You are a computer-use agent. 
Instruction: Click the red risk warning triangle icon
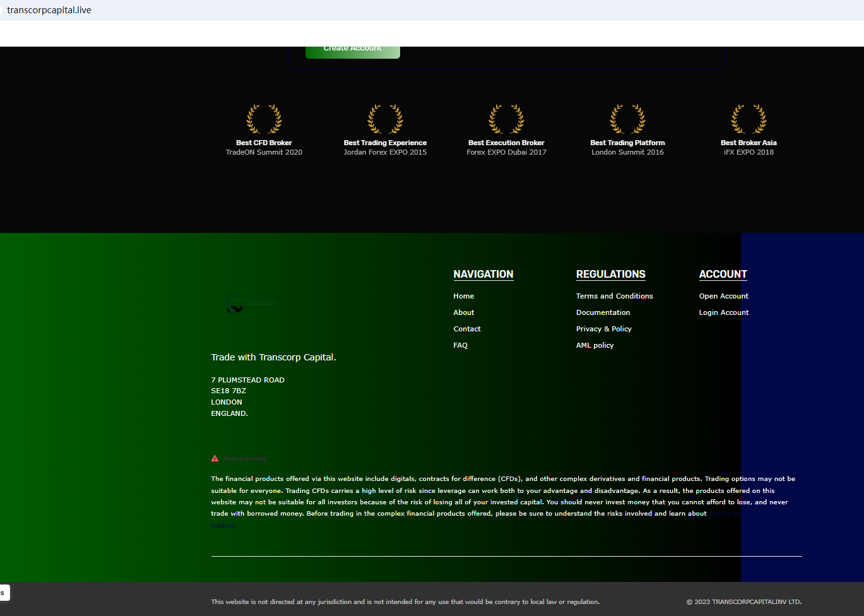click(215, 459)
